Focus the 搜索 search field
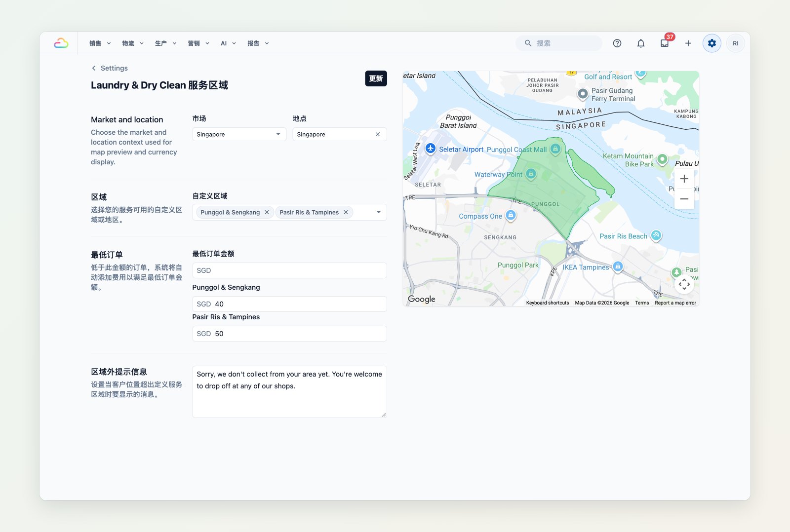Viewport: 790px width, 532px height. [x=559, y=43]
